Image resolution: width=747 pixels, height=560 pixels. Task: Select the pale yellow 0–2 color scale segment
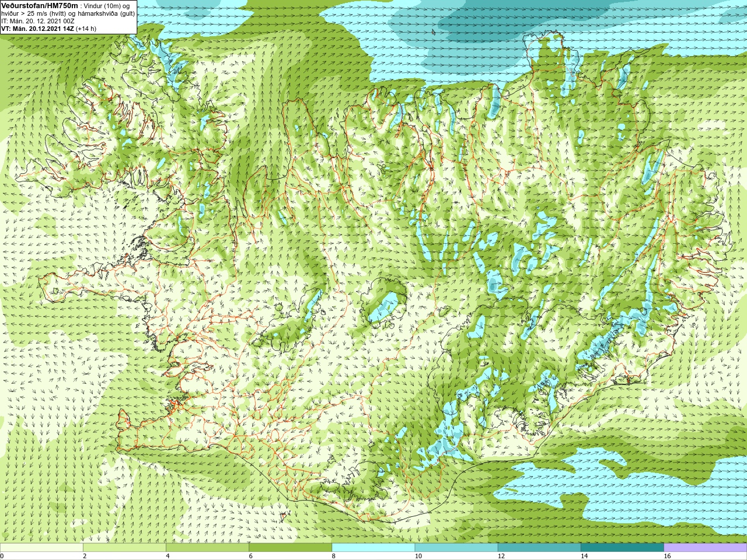(x=41, y=547)
